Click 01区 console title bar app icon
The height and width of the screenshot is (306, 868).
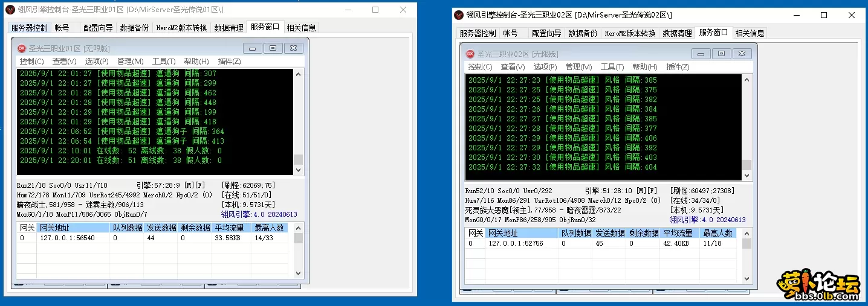[10, 10]
